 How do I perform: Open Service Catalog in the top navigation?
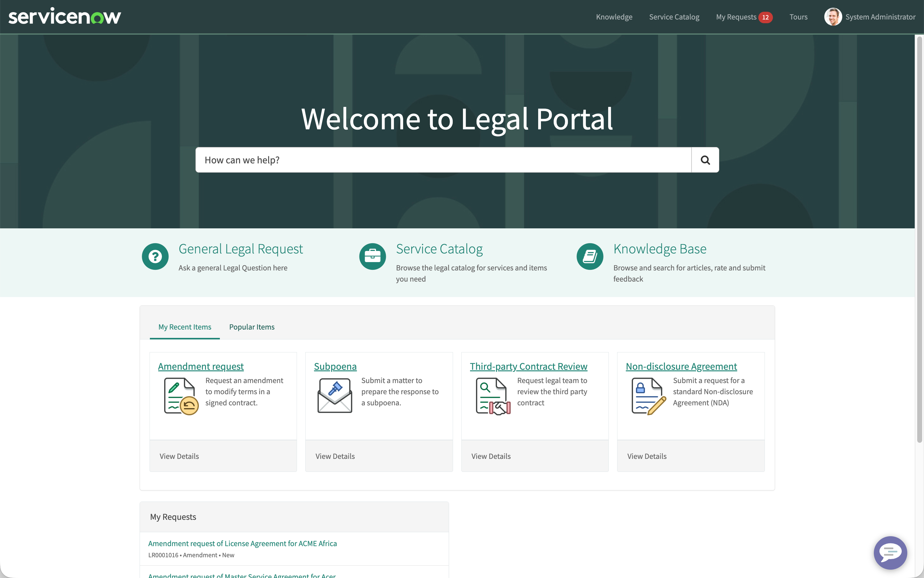coord(674,17)
